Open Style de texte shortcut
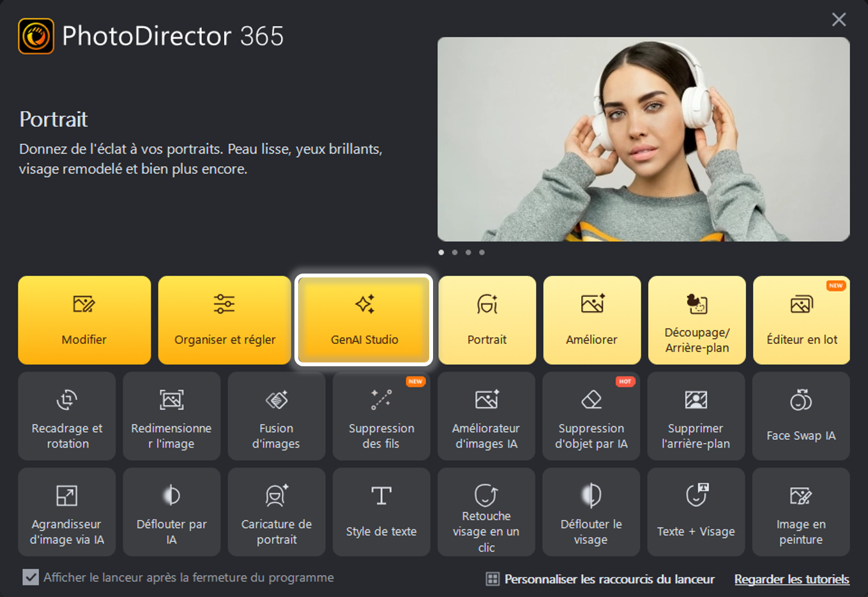This screenshot has height=597, width=868. tap(381, 512)
